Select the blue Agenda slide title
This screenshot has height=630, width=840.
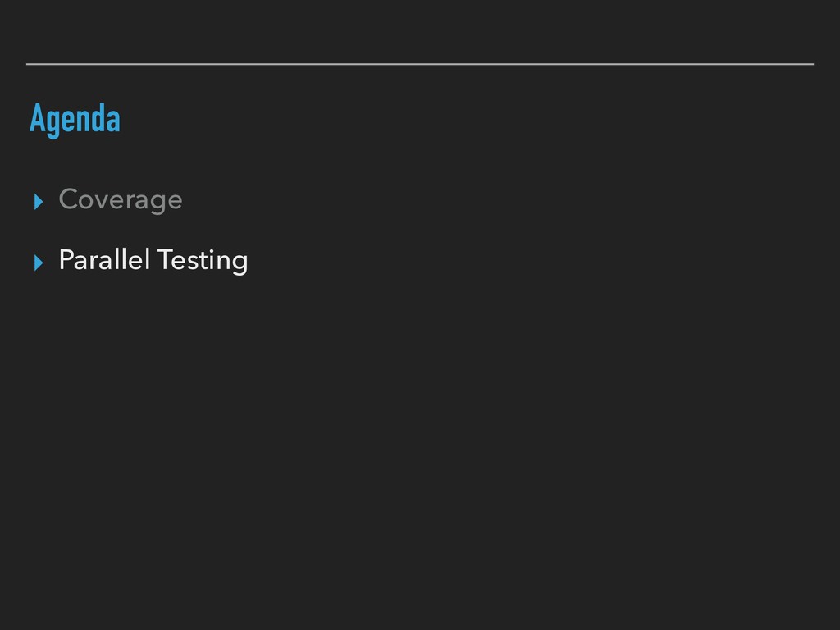[x=75, y=119]
